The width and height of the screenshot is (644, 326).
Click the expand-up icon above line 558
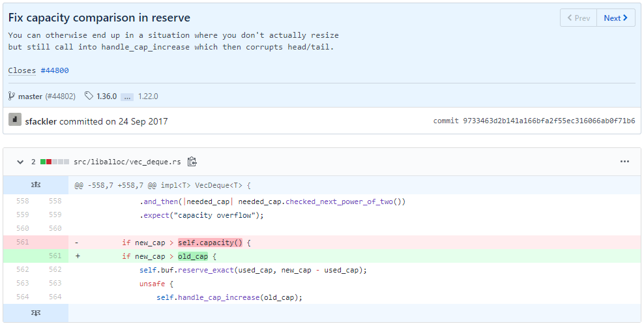[x=36, y=185]
